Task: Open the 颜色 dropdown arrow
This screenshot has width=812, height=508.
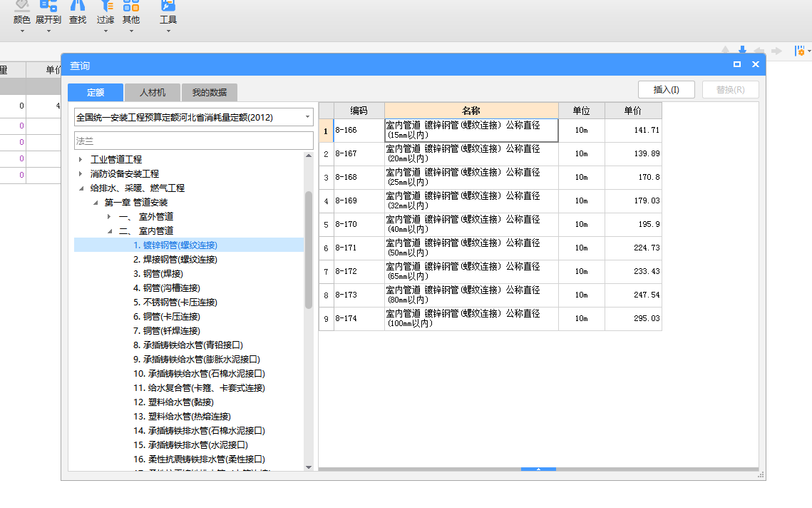Action: coord(22,31)
